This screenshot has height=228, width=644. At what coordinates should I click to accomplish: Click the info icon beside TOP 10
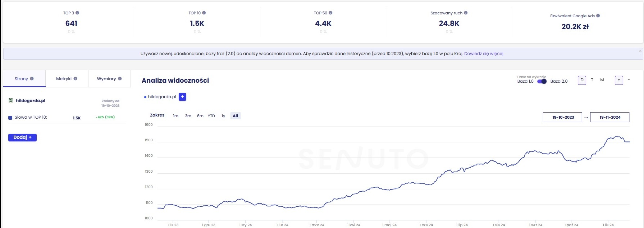pos(204,13)
